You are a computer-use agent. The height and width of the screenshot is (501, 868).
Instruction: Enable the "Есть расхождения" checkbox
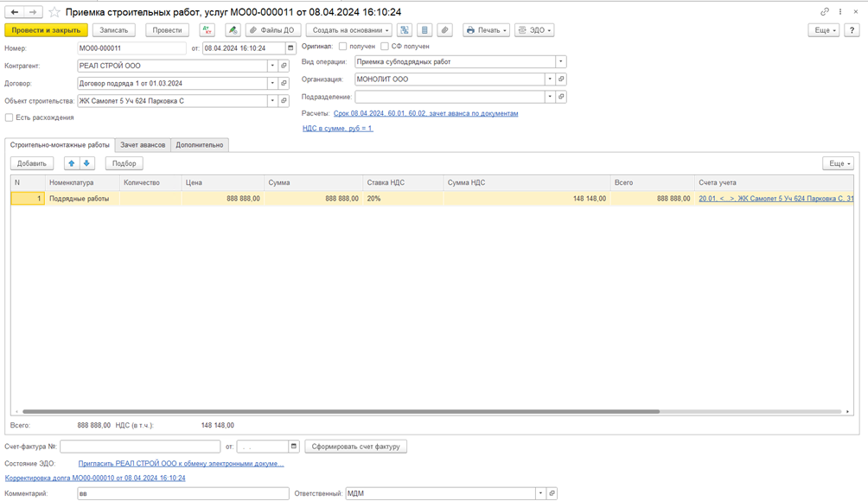[x=10, y=117]
